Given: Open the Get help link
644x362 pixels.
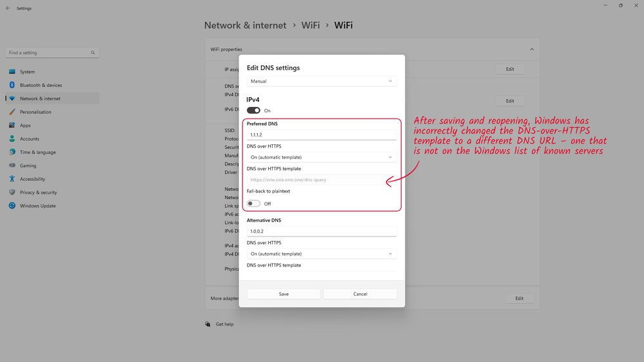Looking at the screenshot, I should 225,324.
